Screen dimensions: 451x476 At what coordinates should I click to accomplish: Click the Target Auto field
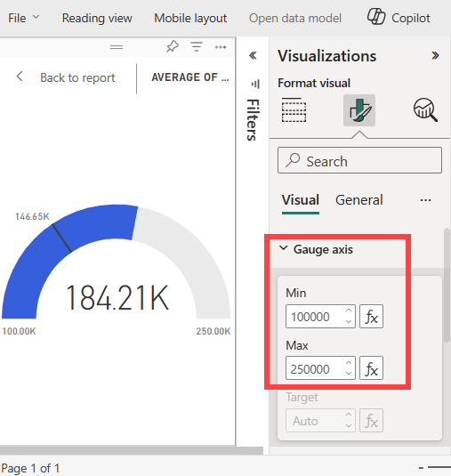click(x=320, y=421)
